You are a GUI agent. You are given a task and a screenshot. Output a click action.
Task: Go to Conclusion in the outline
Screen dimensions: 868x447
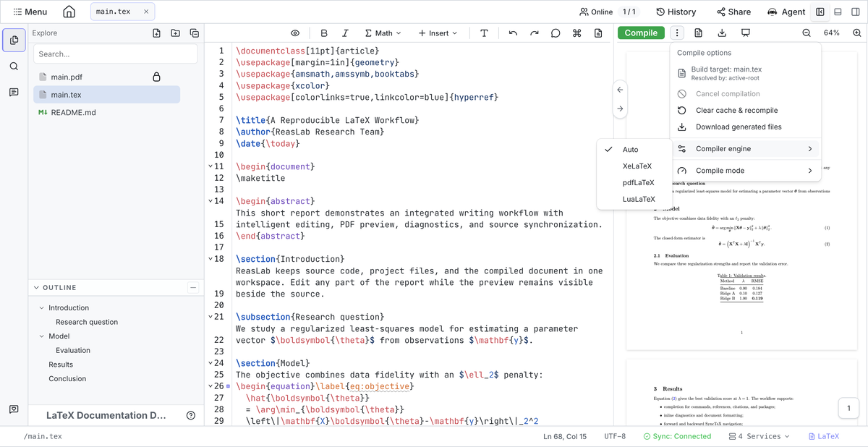pos(67,379)
